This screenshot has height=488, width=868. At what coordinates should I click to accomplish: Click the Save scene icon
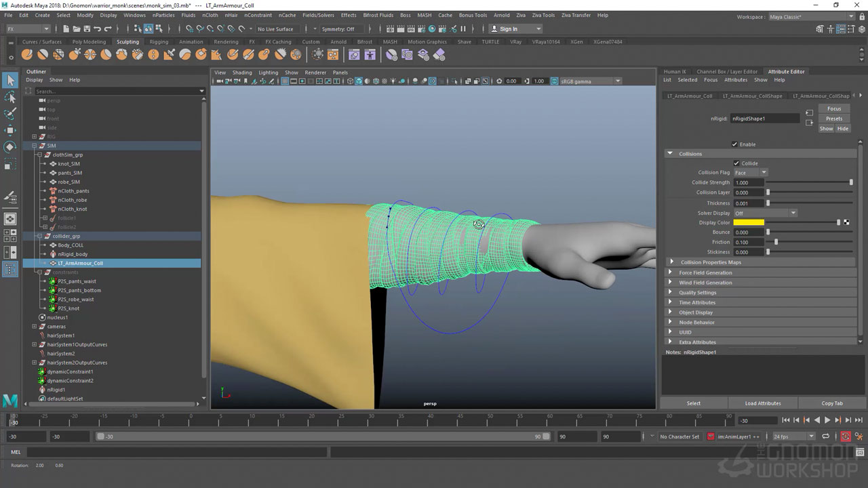[86, 29]
